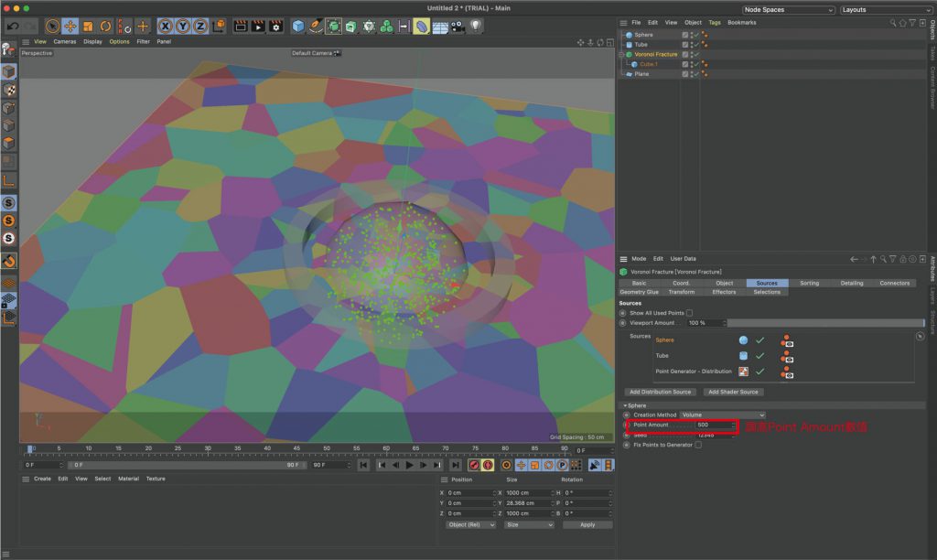Click the Add Distribution Source button
The width and height of the screenshot is (937, 560).
[x=660, y=392]
